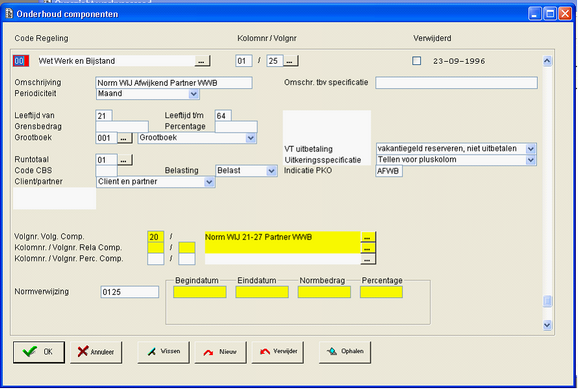578x389 pixels.
Task: Click the Einddatum yellow field
Action: (262, 292)
